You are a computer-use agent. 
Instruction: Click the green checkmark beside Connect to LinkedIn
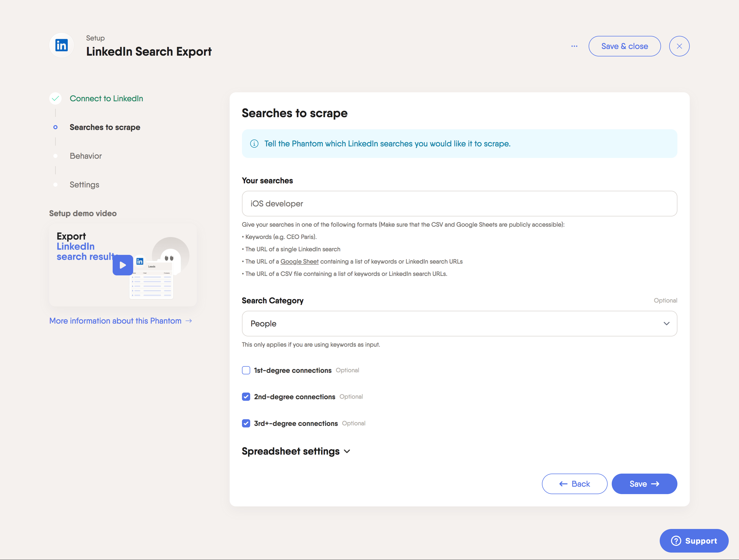pyautogui.click(x=55, y=98)
